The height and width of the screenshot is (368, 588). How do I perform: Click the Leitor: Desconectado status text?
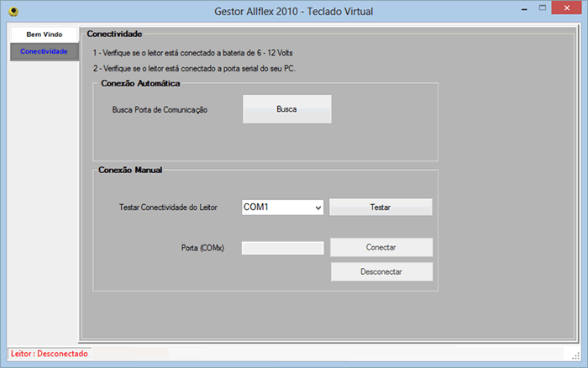click(x=49, y=354)
